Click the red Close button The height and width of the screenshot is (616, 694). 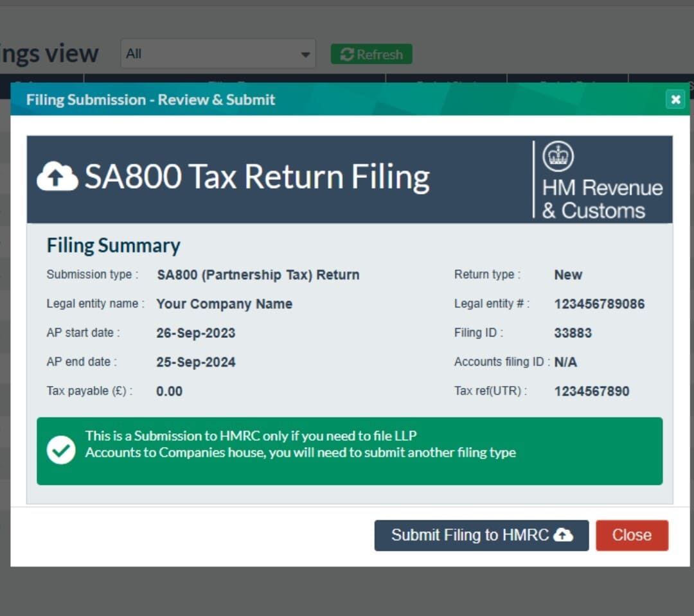[632, 536]
